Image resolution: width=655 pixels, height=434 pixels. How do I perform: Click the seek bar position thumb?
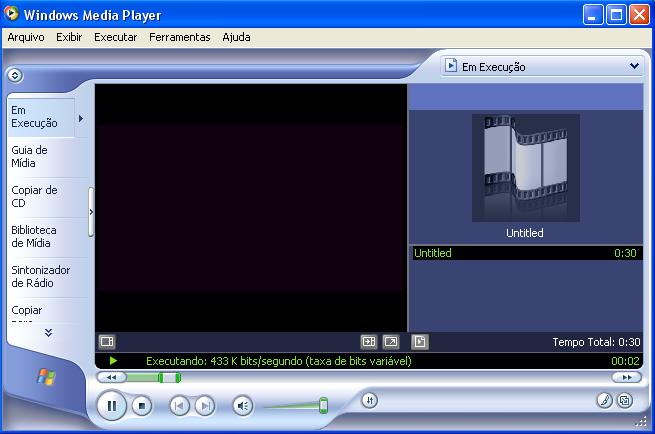(x=169, y=378)
